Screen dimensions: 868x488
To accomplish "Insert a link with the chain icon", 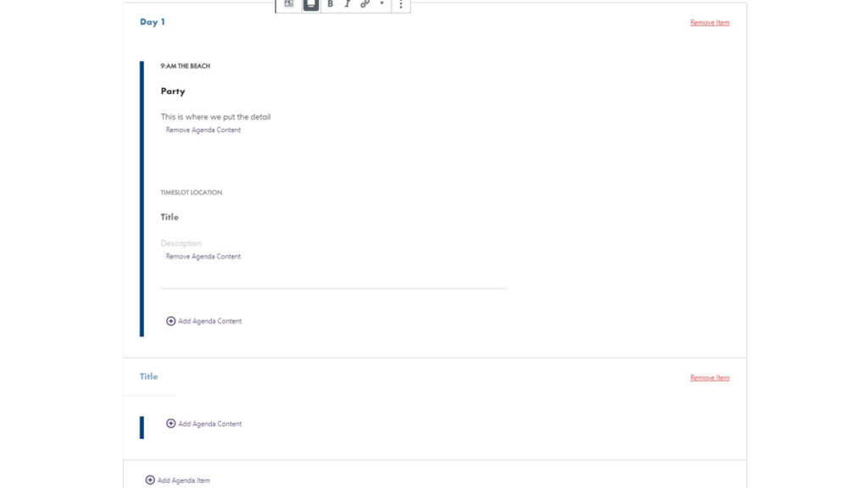I will pyautogui.click(x=365, y=4).
